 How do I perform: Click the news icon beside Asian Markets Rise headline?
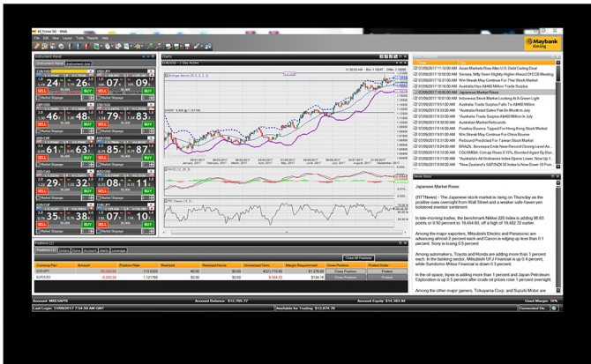[415, 68]
